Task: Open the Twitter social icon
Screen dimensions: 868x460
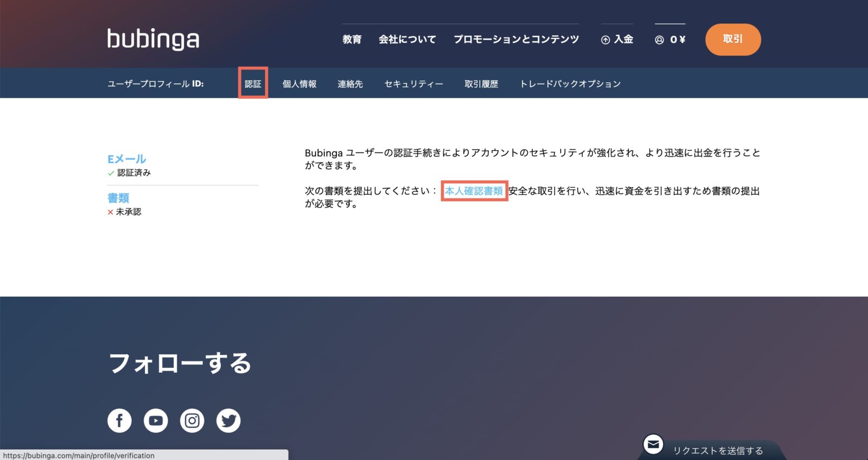Action: click(x=228, y=420)
